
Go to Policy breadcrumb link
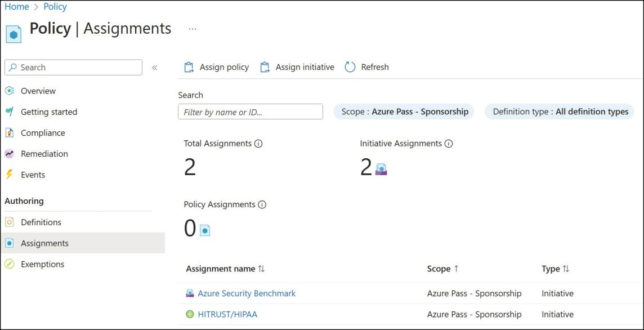[x=55, y=7]
